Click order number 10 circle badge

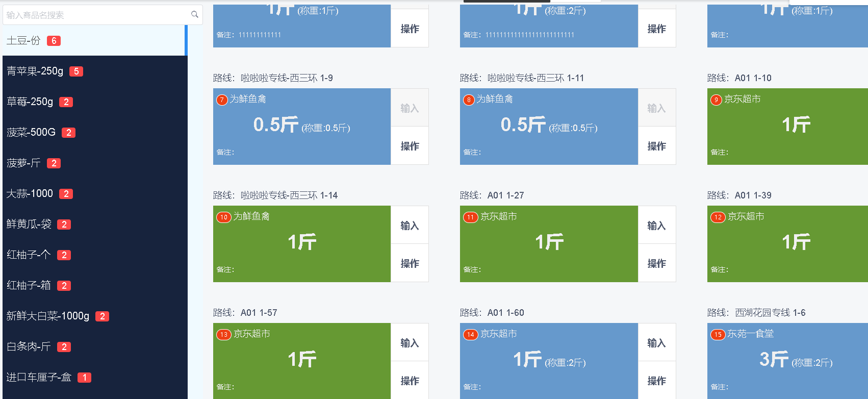pos(223,217)
